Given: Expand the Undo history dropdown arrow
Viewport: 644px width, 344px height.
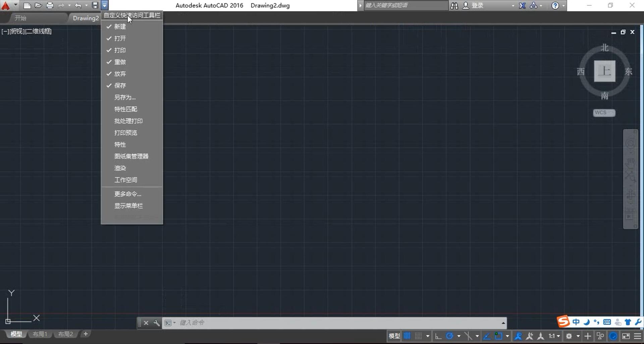Looking at the screenshot, I should coord(86,5).
